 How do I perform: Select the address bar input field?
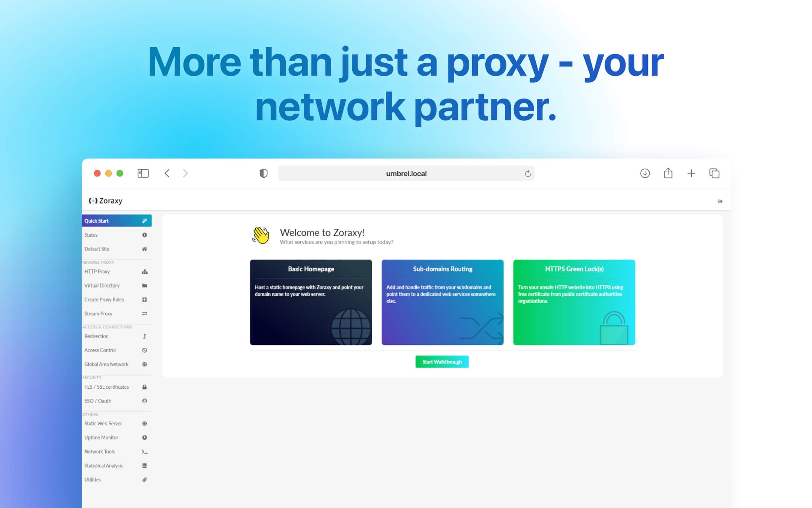click(x=406, y=173)
